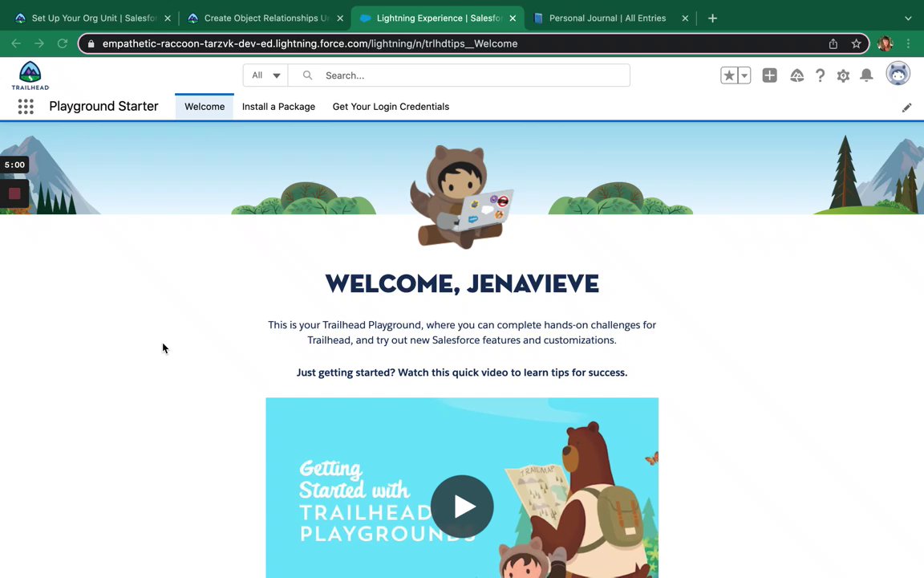The image size is (924, 578).
Task: Open the All search scope dropdown
Action: pyautogui.click(x=265, y=75)
